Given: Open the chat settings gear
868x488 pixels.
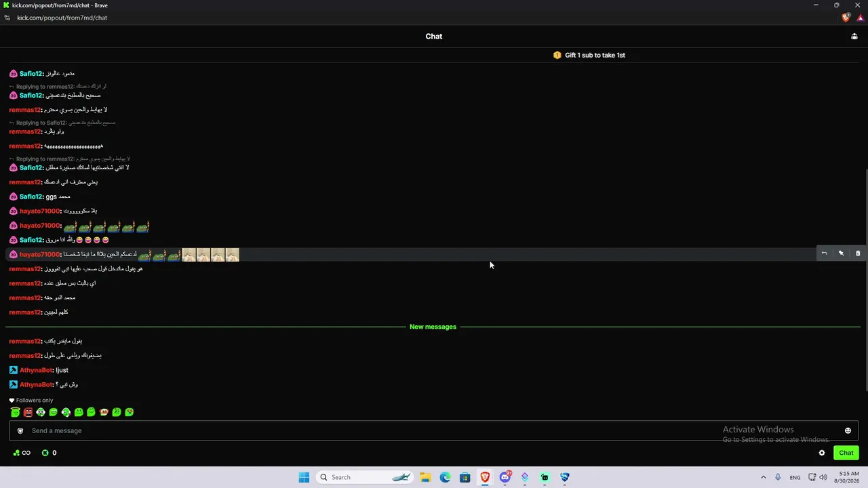Looking at the screenshot, I should 822,453.
